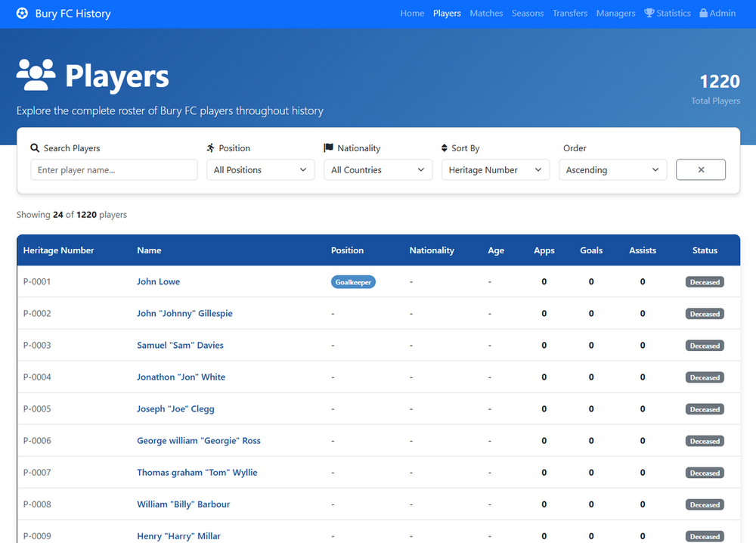This screenshot has height=543, width=756.
Task: Click the sort arrows icon beside Sort By
Action: (x=444, y=148)
